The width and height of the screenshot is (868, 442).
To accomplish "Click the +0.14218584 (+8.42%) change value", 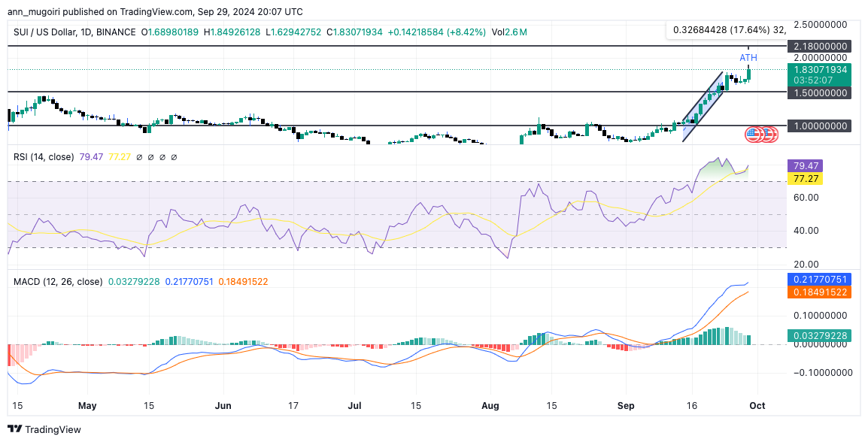I will (x=437, y=32).
